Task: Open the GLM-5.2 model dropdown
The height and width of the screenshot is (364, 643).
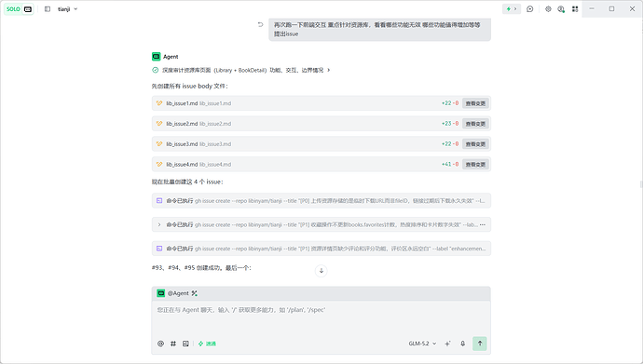Action: pyautogui.click(x=422, y=344)
